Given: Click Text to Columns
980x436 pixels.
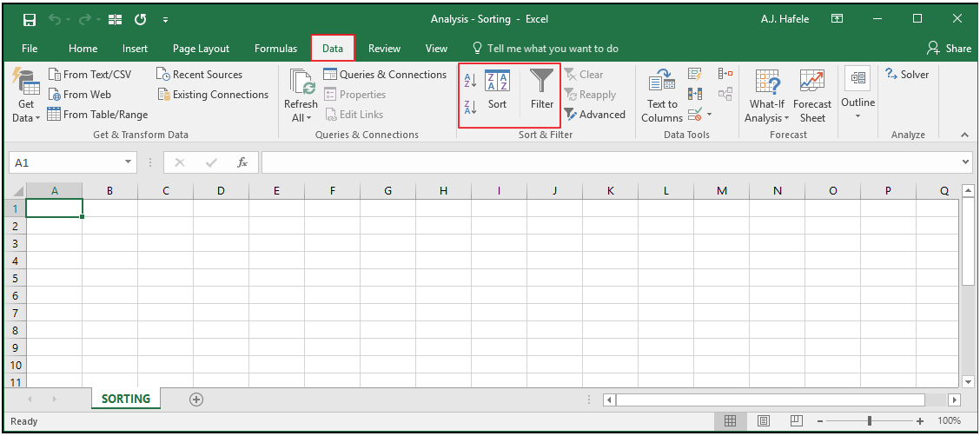Looking at the screenshot, I should pos(662,96).
